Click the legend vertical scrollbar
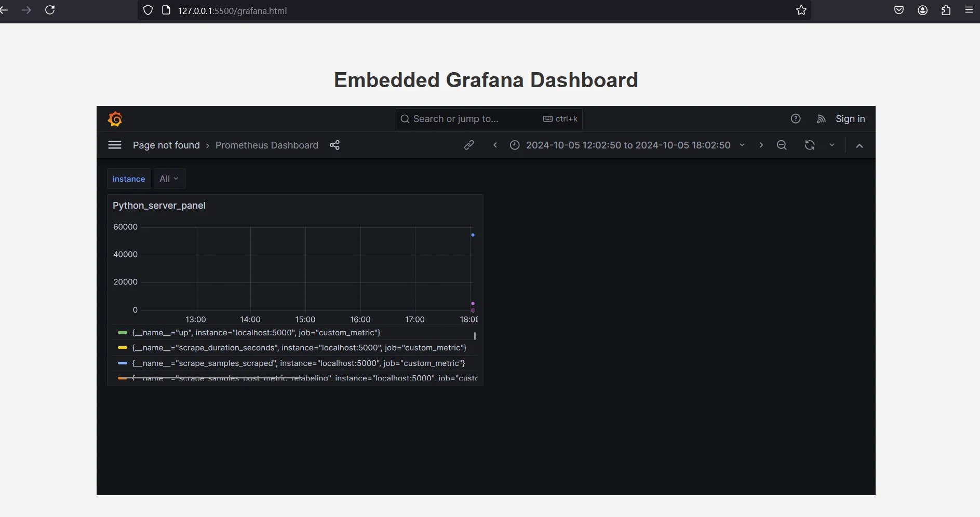The height and width of the screenshot is (517, 980). click(x=475, y=336)
